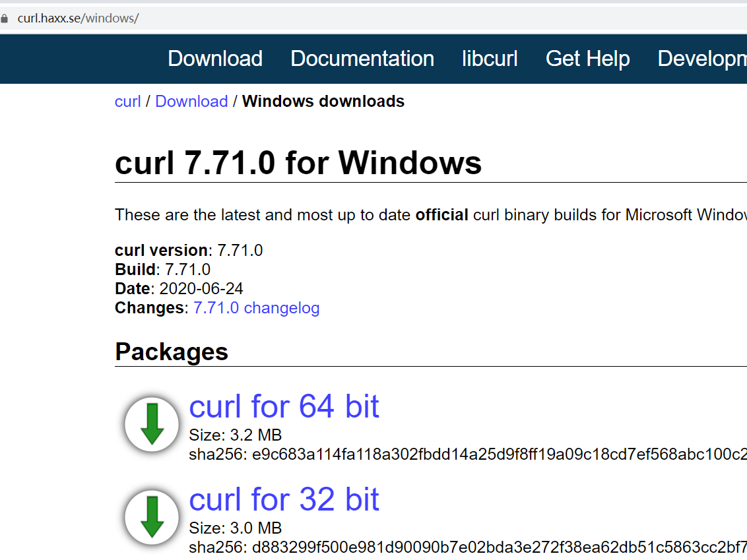Click the Windows downloads breadcrumb text
The image size is (747, 560).
tap(323, 102)
